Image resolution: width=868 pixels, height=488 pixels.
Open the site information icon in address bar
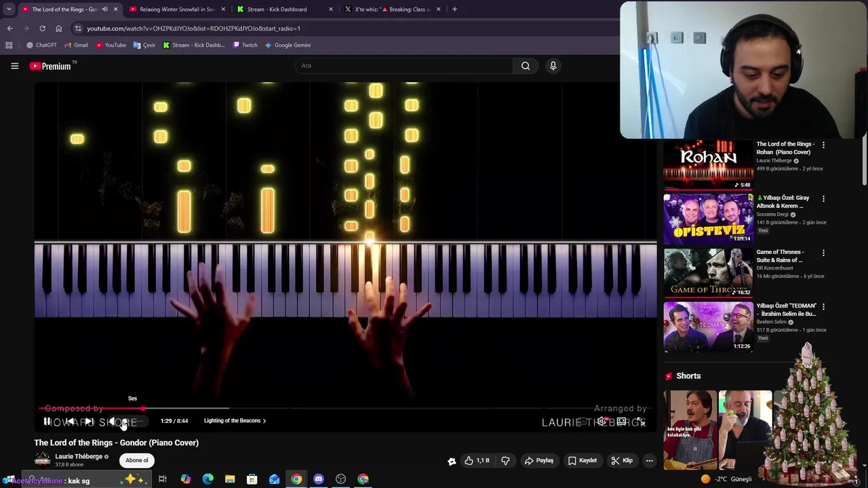click(78, 28)
